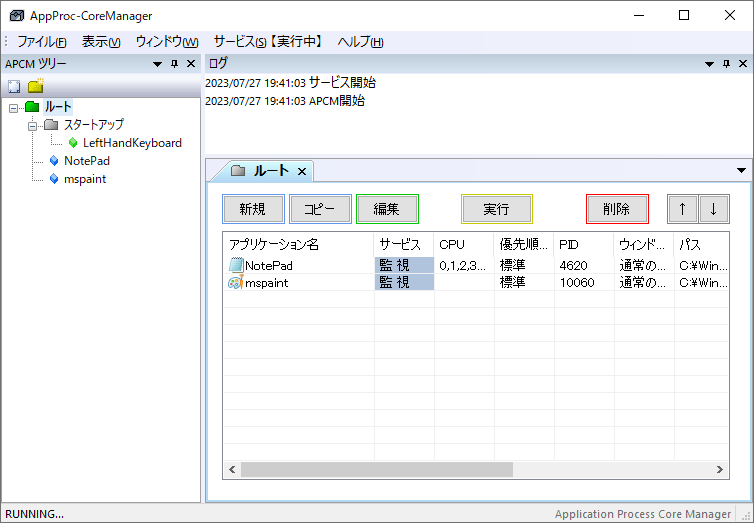The image size is (754, 523).
Task: Close the ルート tab
Action: point(302,172)
